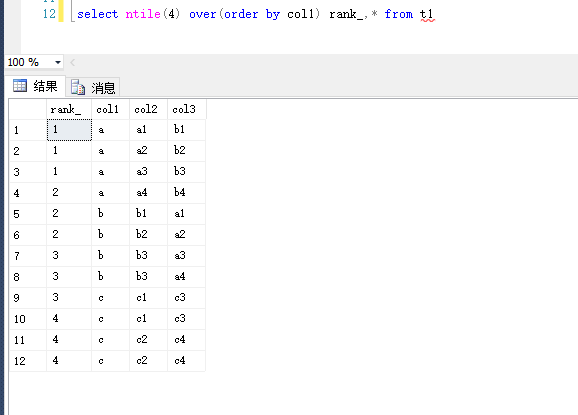The width and height of the screenshot is (578, 415).
Task: Click col2 cell a1 in row 1
Action: (149, 130)
